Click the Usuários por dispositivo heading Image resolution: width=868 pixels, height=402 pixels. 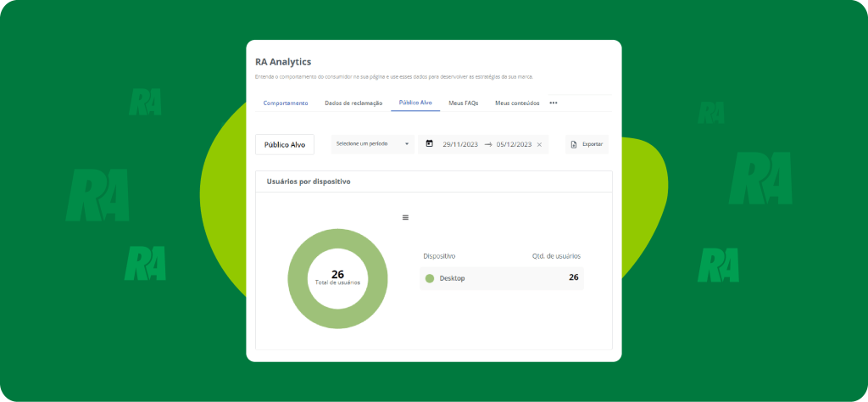[309, 181]
